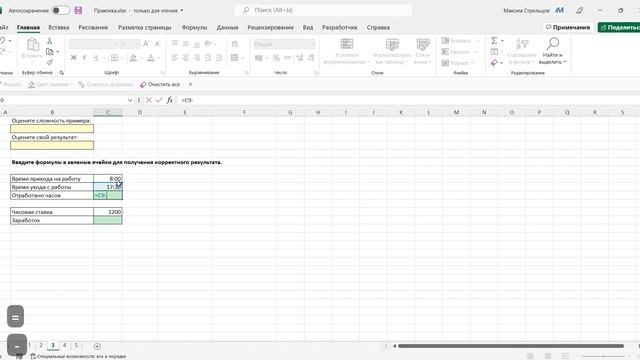Click the AutoSum sigma icon
Image resolution: width=640 pixels, height=360 pixels.
(494, 40)
